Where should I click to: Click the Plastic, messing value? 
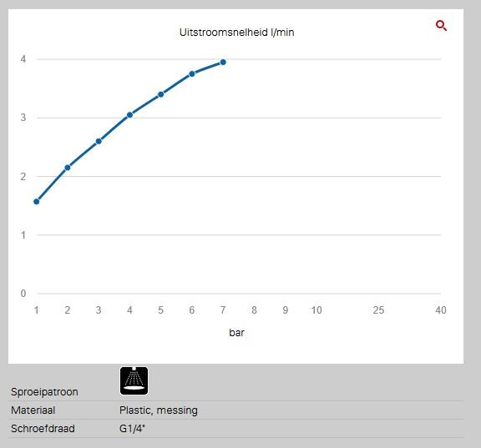[159, 410]
